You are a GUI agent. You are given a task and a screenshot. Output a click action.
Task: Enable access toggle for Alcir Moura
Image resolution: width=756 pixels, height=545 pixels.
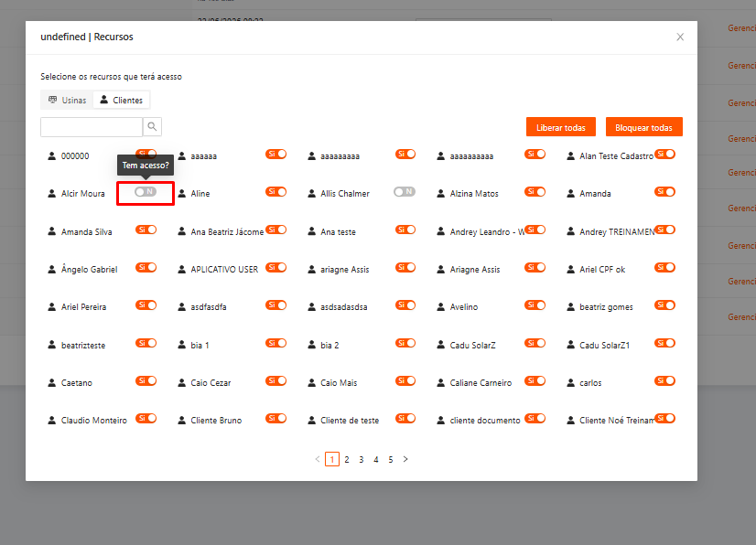(x=146, y=192)
